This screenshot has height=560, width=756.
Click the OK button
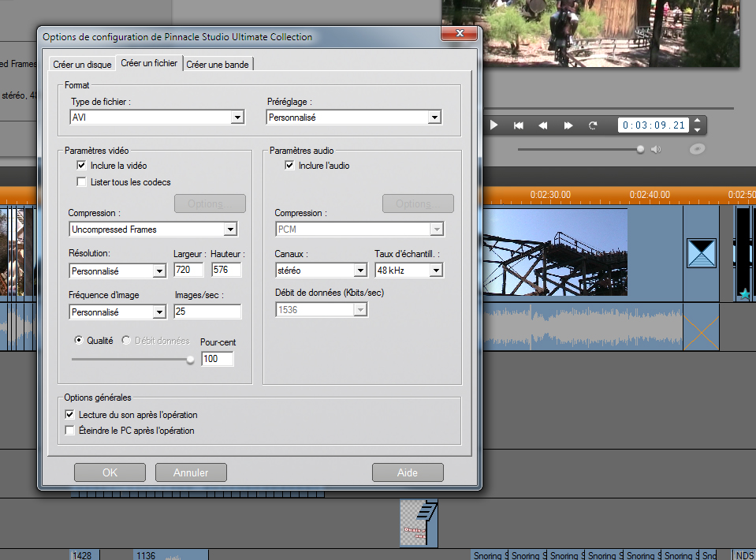(x=110, y=472)
